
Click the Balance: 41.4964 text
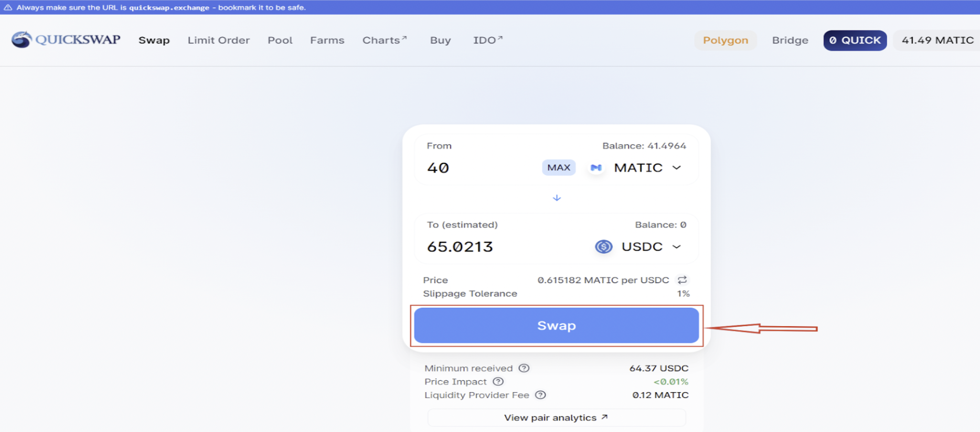(x=644, y=146)
